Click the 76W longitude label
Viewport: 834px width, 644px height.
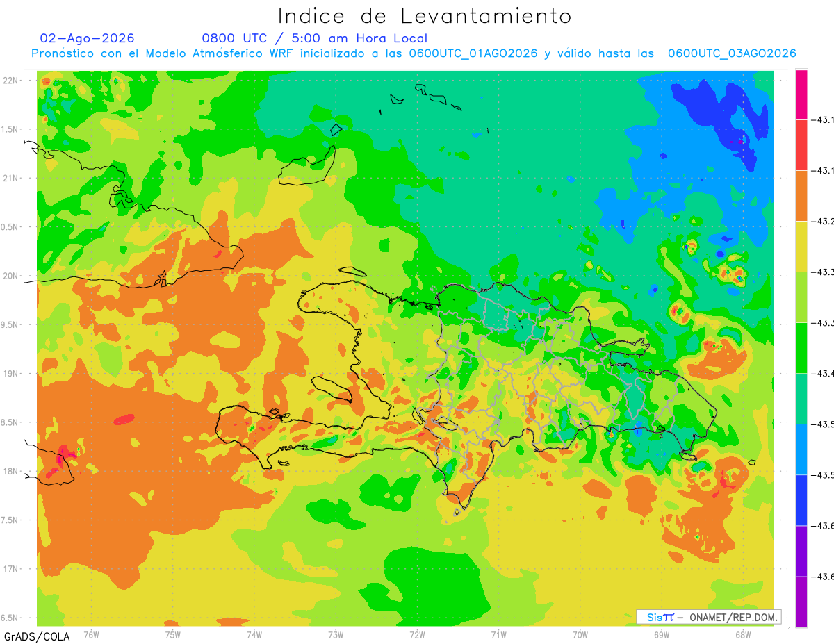[91, 634]
